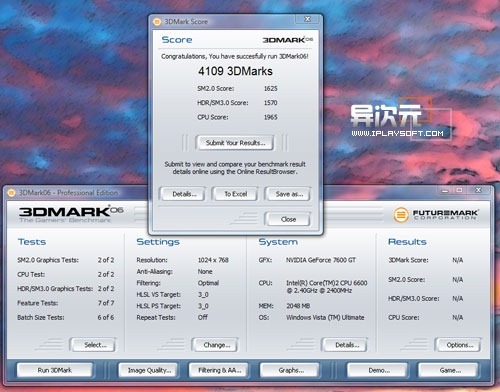Click the 3DMark Score N/A value in Results
Screen dimensions: 500x392
coord(458,260)
